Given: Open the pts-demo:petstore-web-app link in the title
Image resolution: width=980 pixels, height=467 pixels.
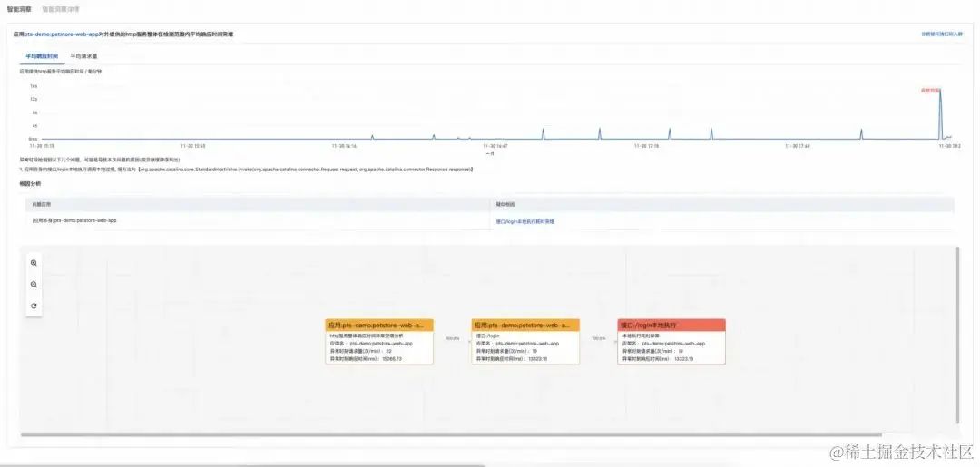Looking at the screenshot, I should tap(62, 34).
